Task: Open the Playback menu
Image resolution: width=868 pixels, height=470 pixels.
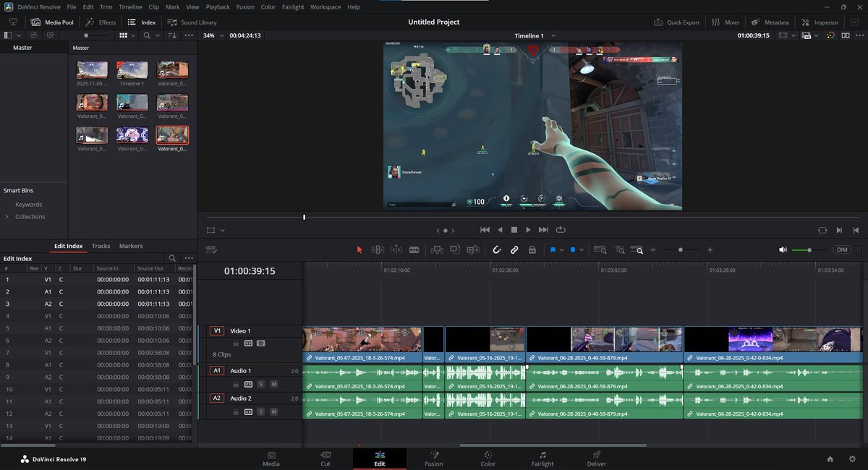Action: (218, 7)
